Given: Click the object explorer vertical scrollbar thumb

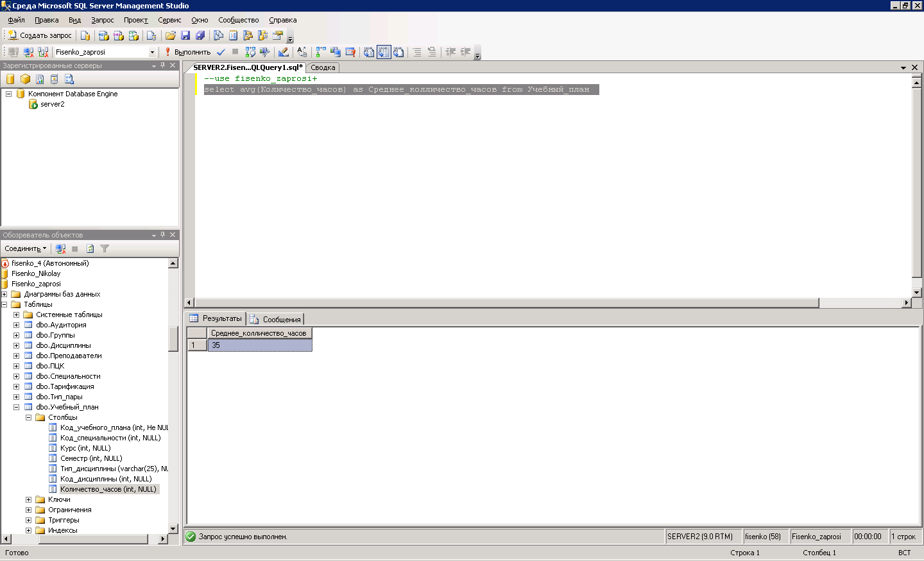Looking at the screenshot, I should pyautogui.click(x=173, y=339).
